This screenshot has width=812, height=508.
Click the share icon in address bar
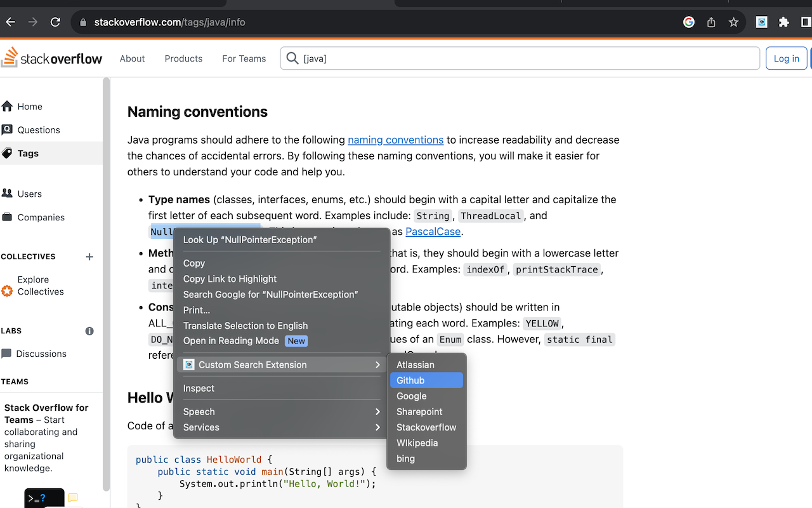[711, 22]
